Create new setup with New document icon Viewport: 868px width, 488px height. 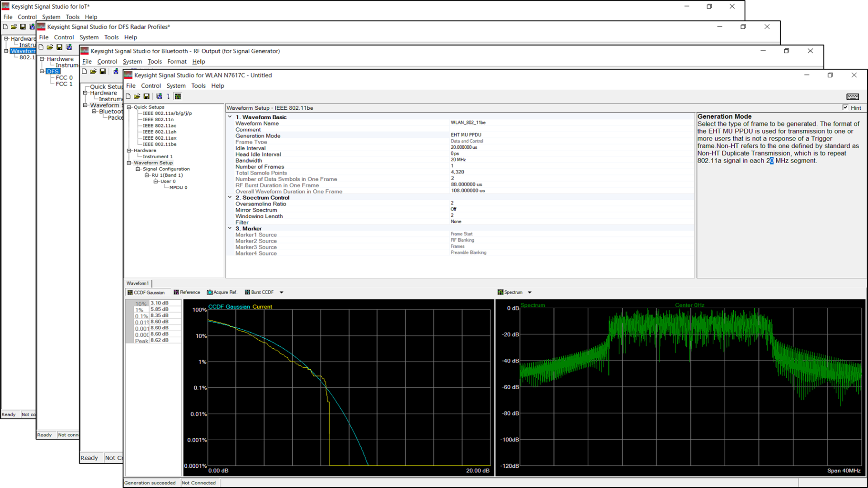tap(128, 96)
